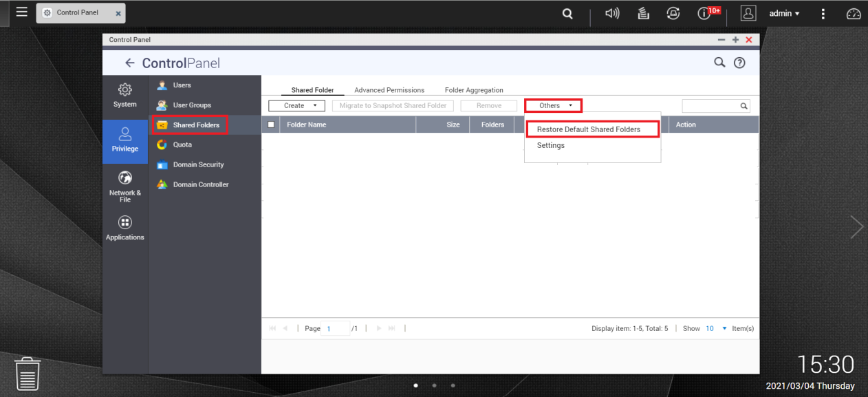Open the Quota section

205,144
